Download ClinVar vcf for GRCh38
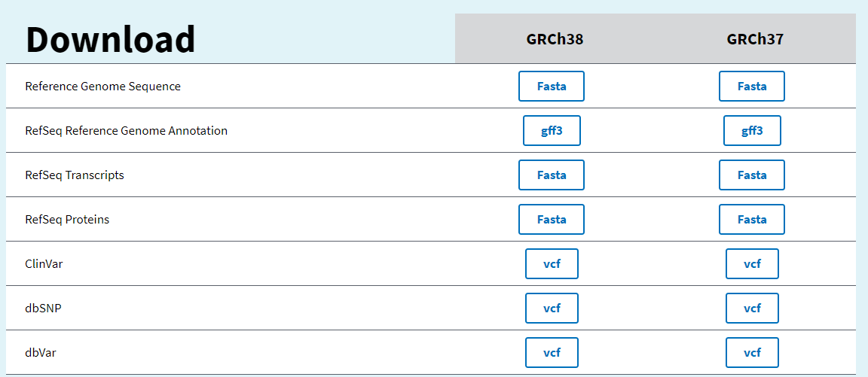 pos(552,263)
